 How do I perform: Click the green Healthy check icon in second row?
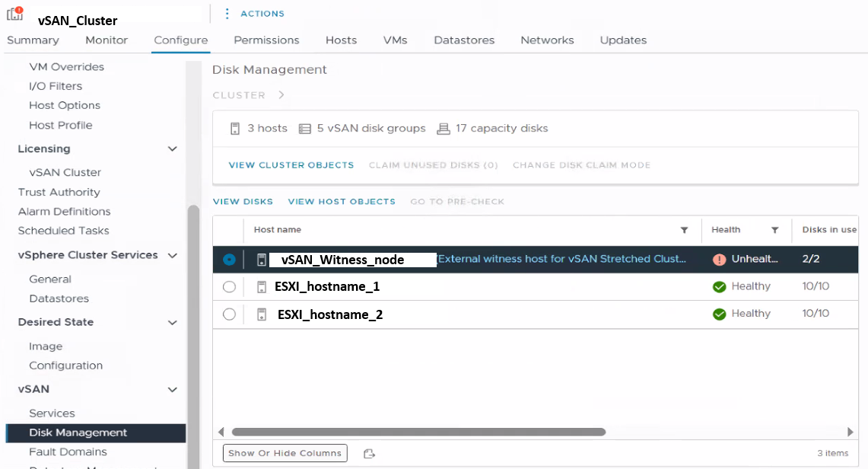tap(719, 287)
